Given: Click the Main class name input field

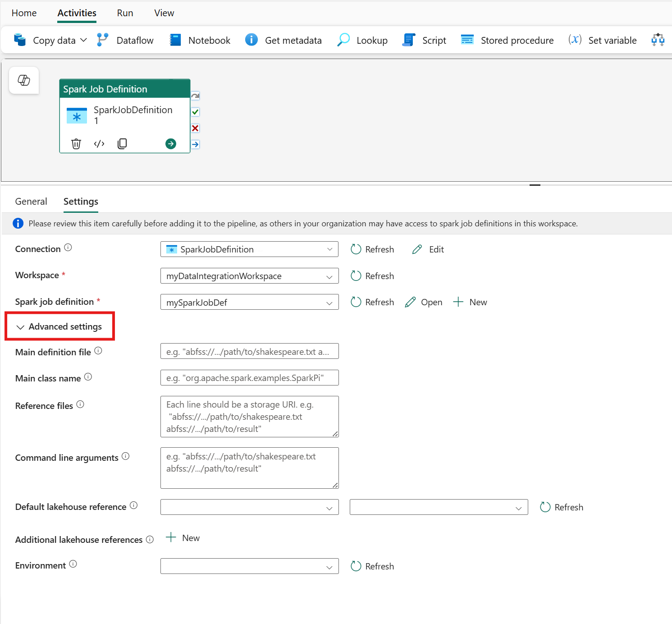Looking at the screenshot, I should tap(249, 378).
